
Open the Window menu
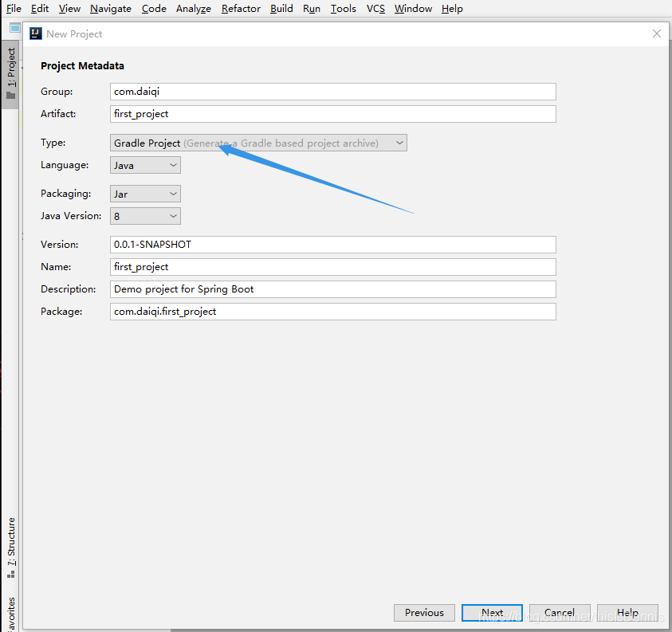coord(413,9)
